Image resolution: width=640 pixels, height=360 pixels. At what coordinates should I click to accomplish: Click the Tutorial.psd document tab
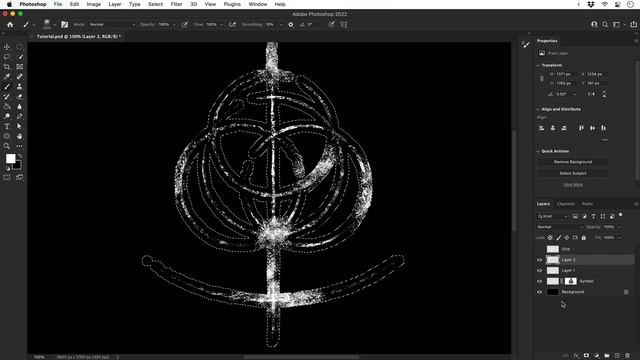[78, 36]
